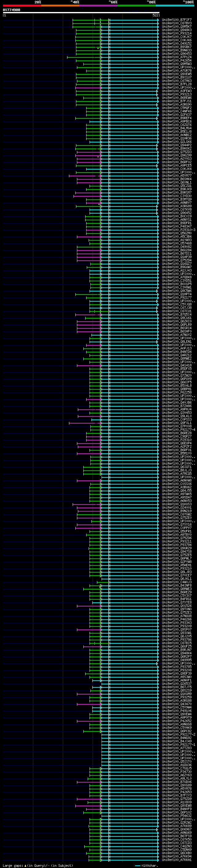Open hit UniRef100_Q9M5K7
The image size is (197, 868).
(x=176, y=26)
